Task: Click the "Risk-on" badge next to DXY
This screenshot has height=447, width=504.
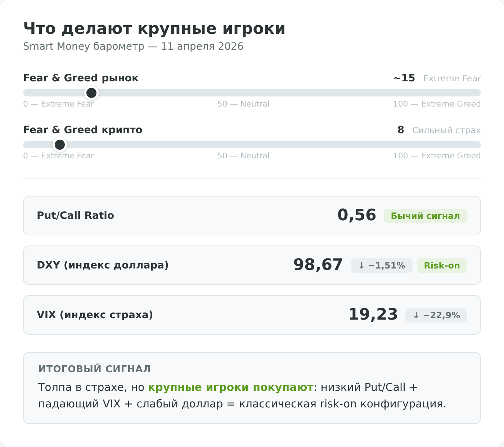Action: coord(442,266)
